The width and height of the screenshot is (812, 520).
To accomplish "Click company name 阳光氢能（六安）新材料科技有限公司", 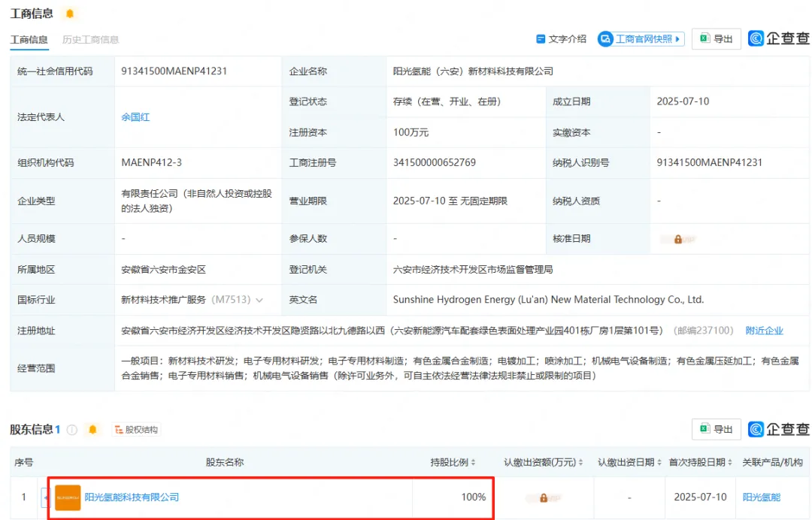I will click(473, 71).
